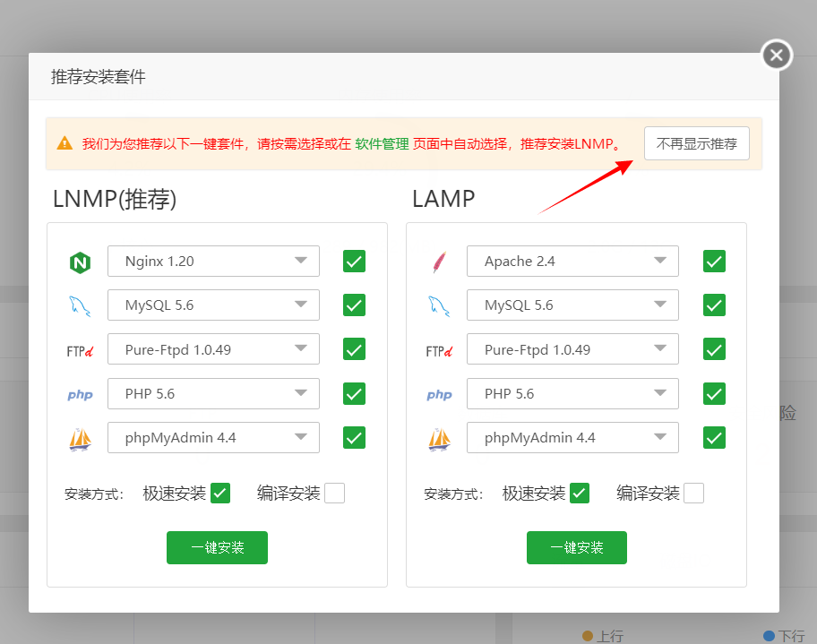Uncheck Pure-Ftpd checkbox in LAMP

(x=714, y=349)
